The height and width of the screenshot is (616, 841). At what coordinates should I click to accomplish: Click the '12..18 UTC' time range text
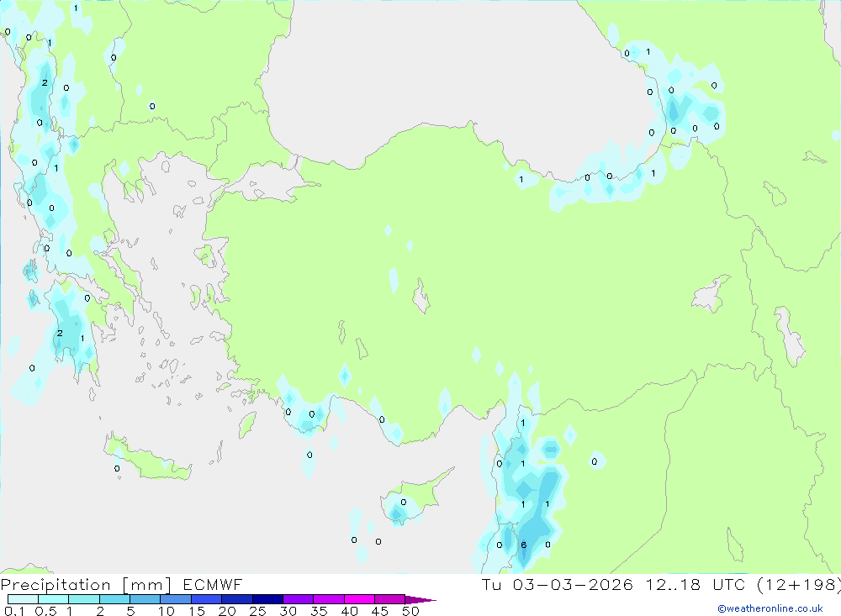tap(696, 584)
